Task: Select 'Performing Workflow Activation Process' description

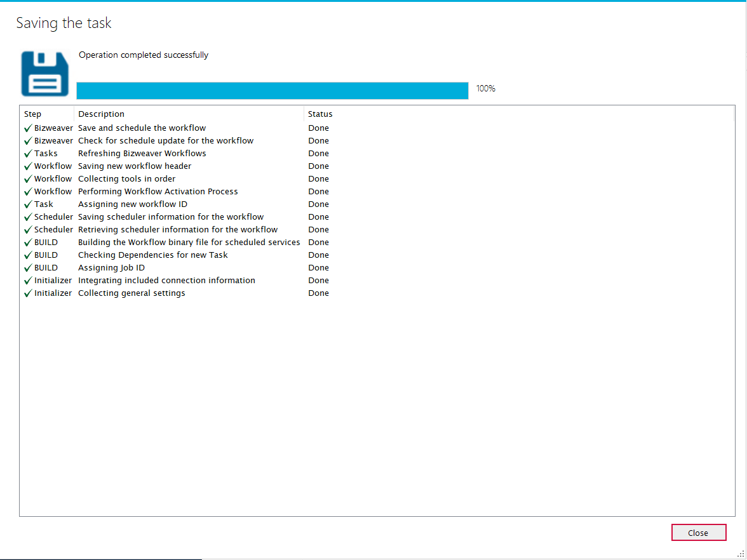Action: (158, 192)
